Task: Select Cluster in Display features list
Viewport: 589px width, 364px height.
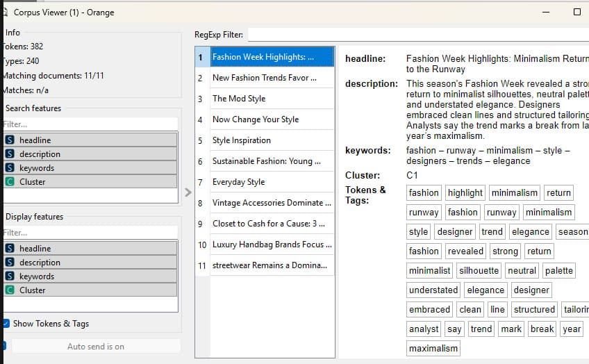Action: [x=90, y=290]
